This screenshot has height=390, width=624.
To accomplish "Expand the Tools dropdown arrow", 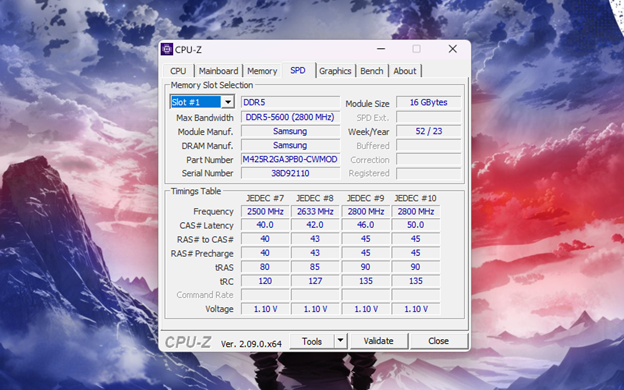I will click(340, 341).
